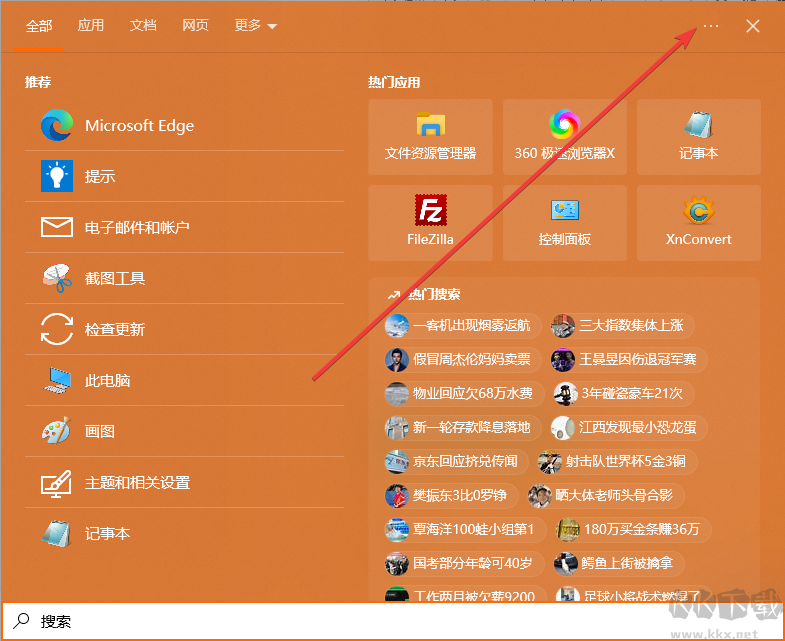The image size is (785, 641).
Task: Open the 记事本 tile in hot apps
Action: click(699, 137)
